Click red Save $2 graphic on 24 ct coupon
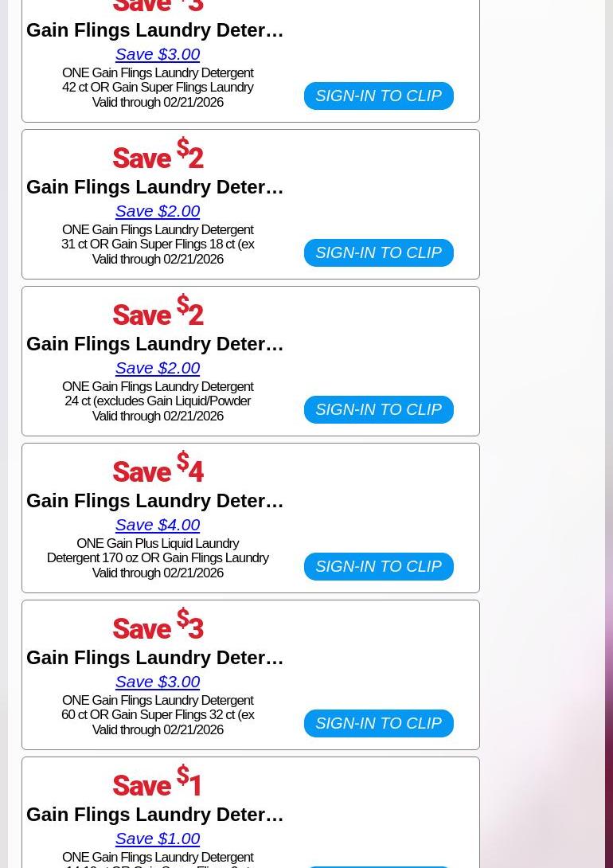Image resolution: width=613 pixels, height=868 pixels. click(x=158, y=310)
